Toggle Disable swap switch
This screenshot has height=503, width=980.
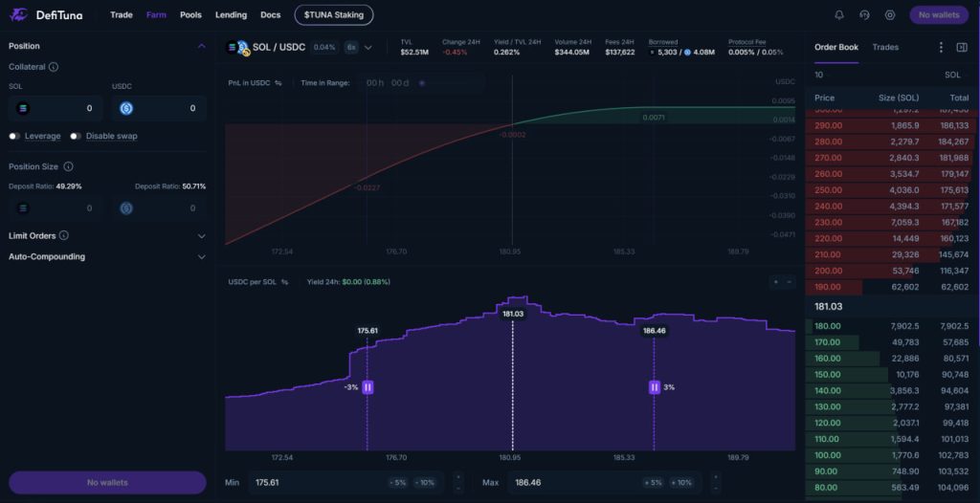click(76, 136)
